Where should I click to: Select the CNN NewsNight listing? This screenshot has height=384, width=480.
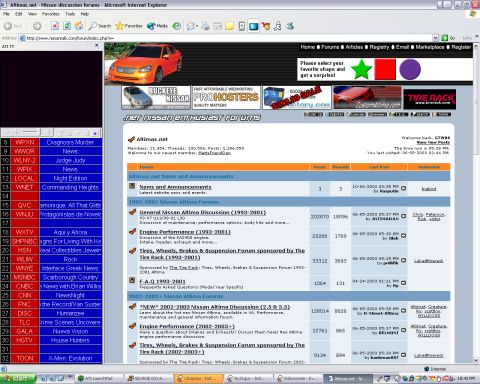point(70,295)
